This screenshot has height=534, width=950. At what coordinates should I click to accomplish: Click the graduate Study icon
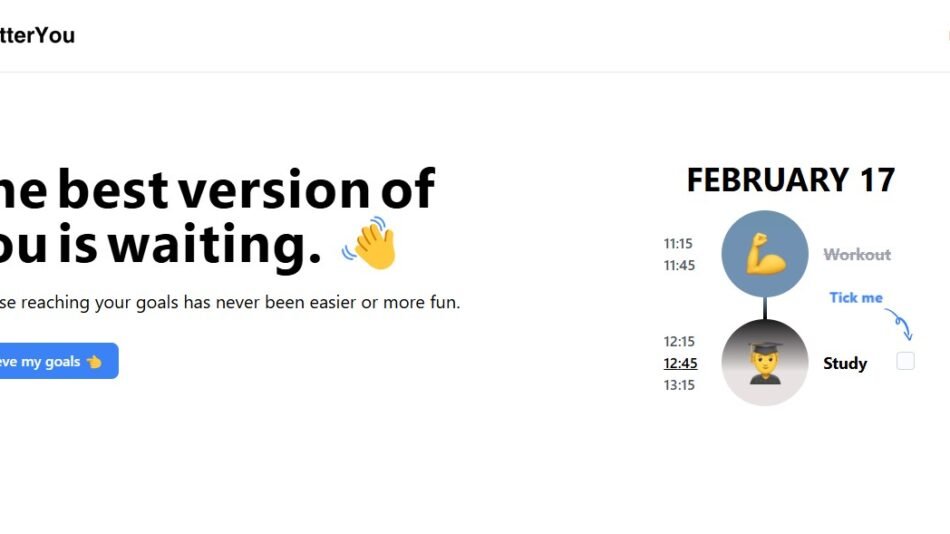[765, 362]
